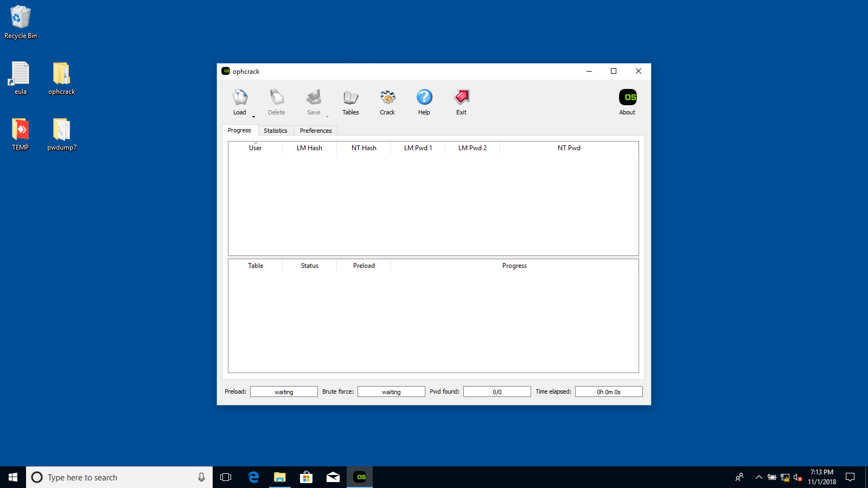Click the Status column header
The image size is (868, 488).
click(309, 266)
